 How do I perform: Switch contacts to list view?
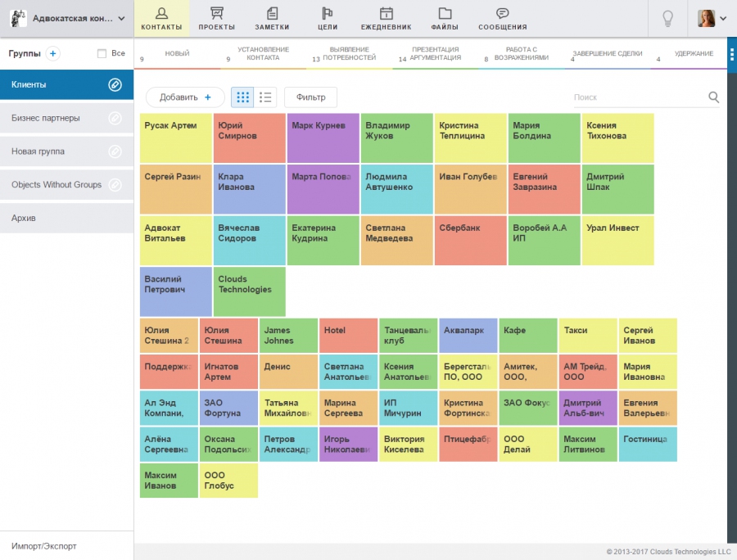tap(265, 97)
